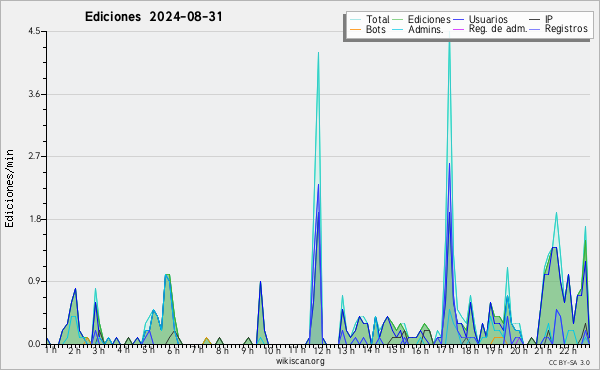Click the 2.7 y-axis value
600x370 pixels.
[x=34, y=156]
